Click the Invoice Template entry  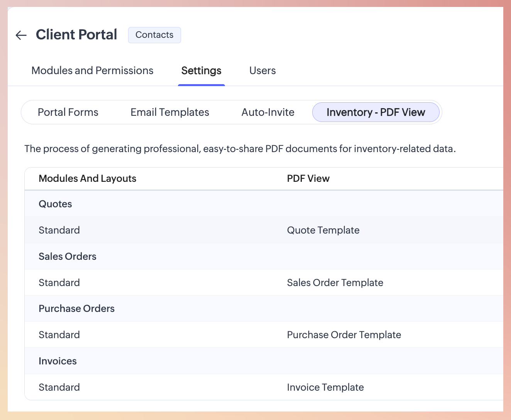click(x=325, y=387)
